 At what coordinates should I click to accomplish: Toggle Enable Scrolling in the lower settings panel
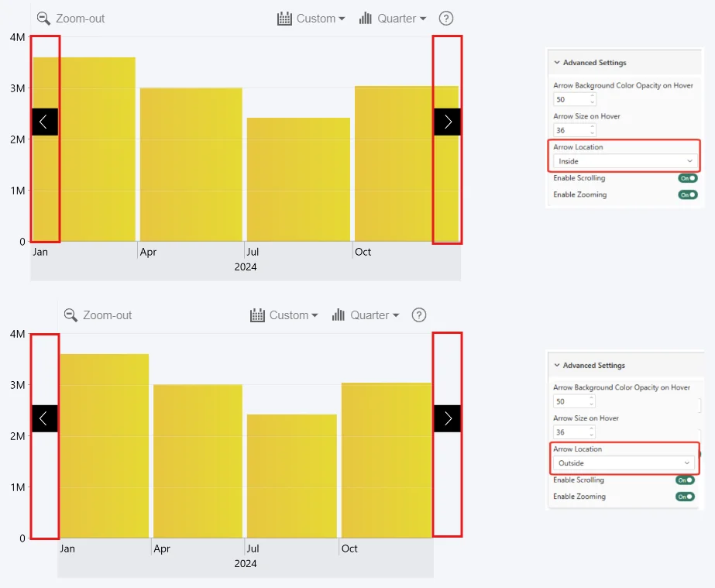click(685, 480)
